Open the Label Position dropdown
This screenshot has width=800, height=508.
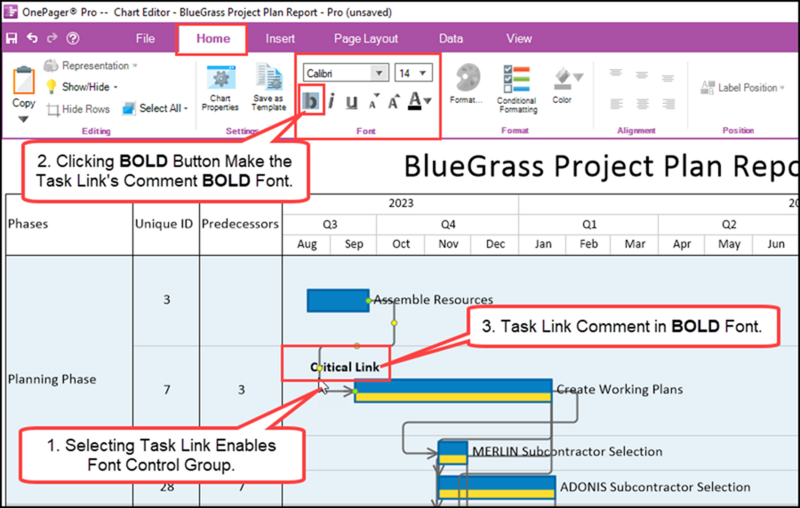coord(743,88)
